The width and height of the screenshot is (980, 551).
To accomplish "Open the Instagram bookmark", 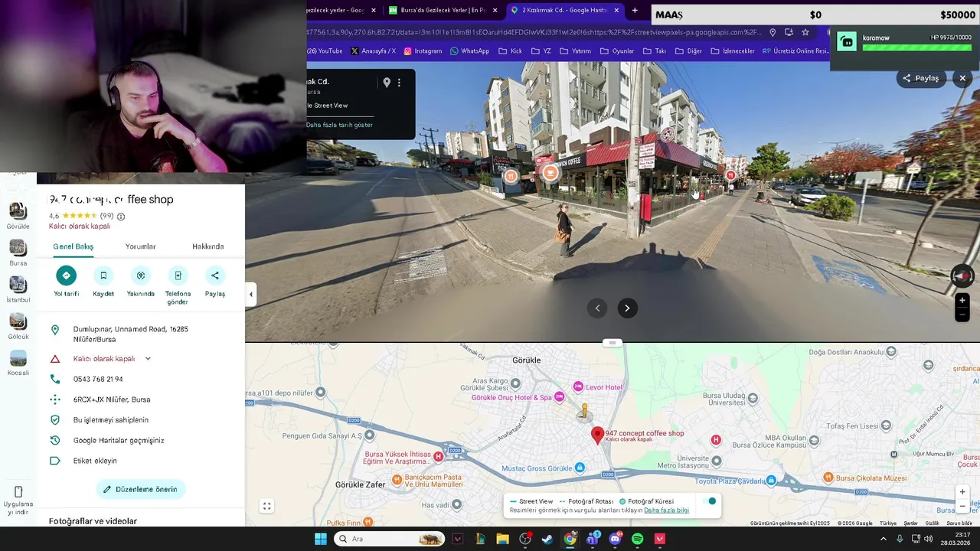I will coord(423,51).
